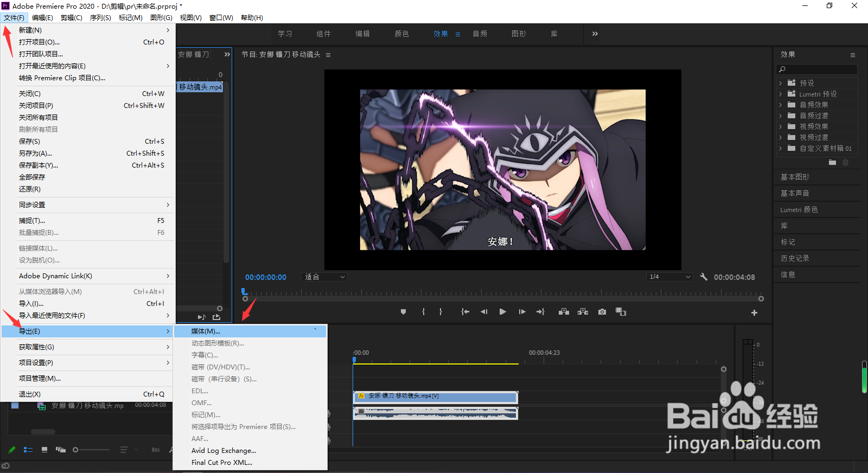Viewport: 868px width, 473px height.
Task: Open the 1/4 playback resolution dropdown
Action: (670, 277)
